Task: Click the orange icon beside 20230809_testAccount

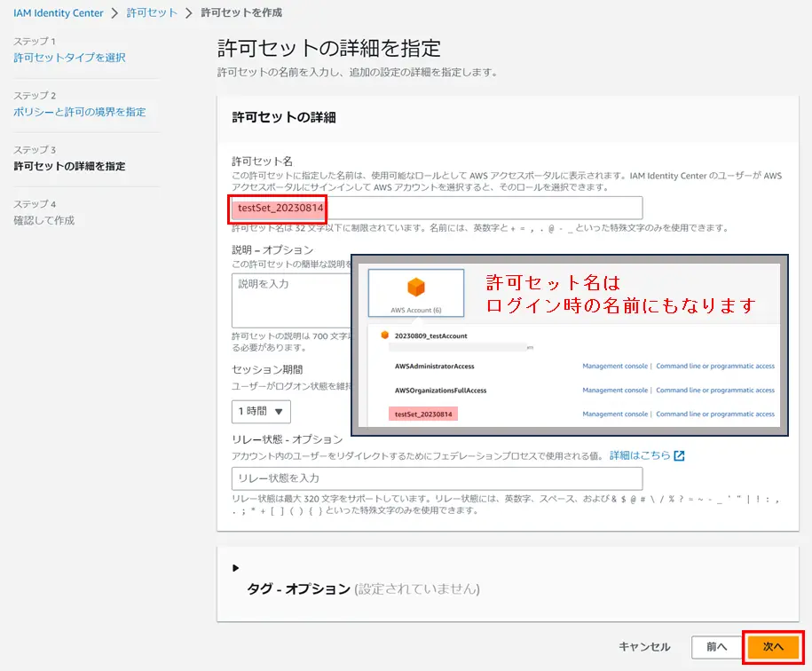Action: coord(385,335)
